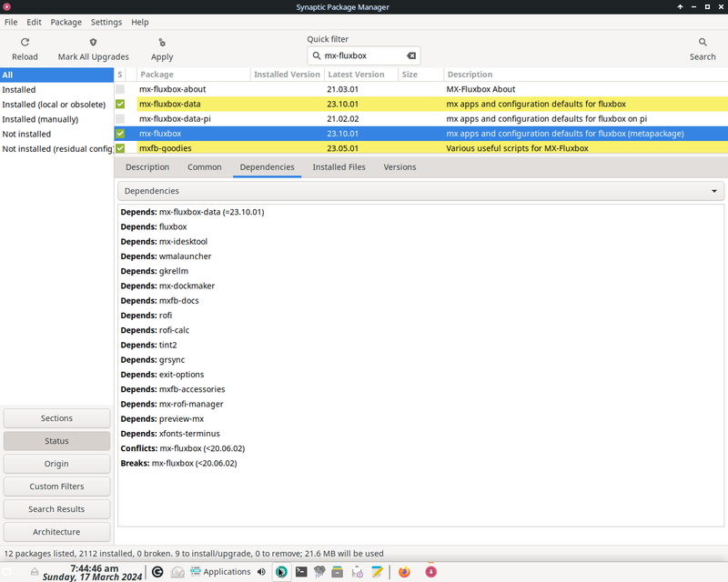Sort by the Installed Version column header

point(288,75)
